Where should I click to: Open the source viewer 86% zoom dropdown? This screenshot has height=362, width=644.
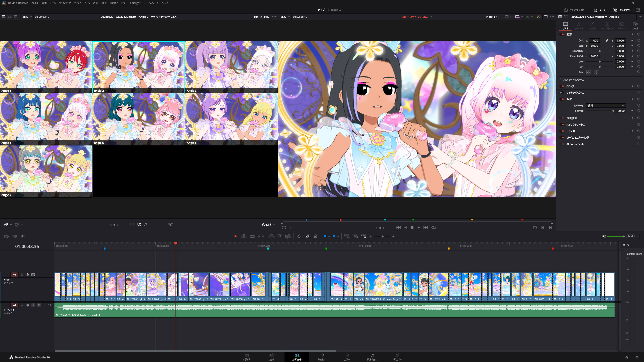tap(27, 17)
